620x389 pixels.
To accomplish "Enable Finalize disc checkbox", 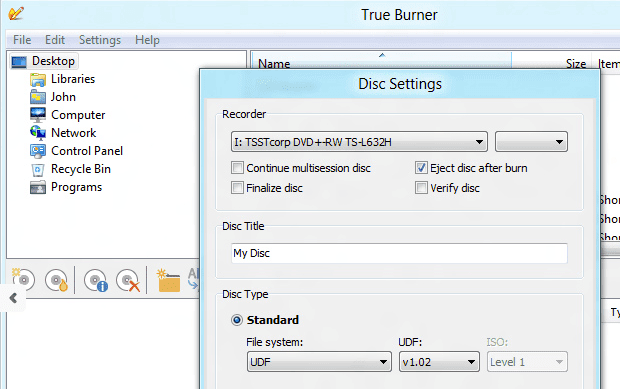I will (237, 187).
